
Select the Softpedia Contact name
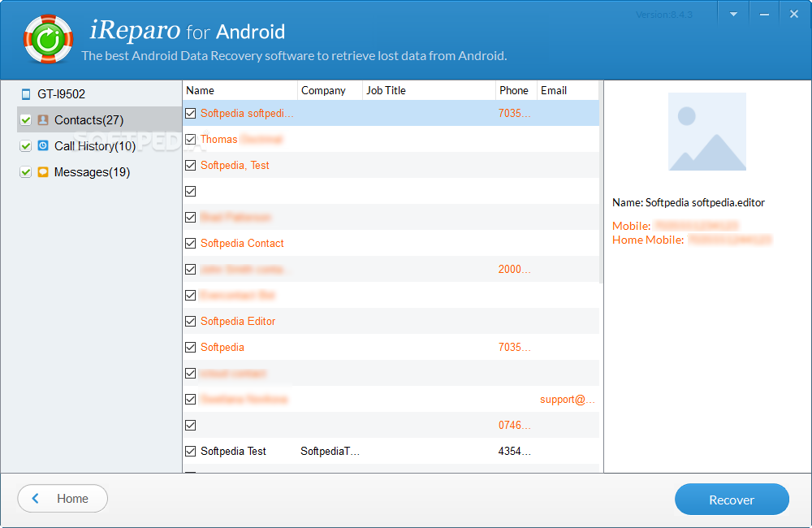click(x=242, y=243)
